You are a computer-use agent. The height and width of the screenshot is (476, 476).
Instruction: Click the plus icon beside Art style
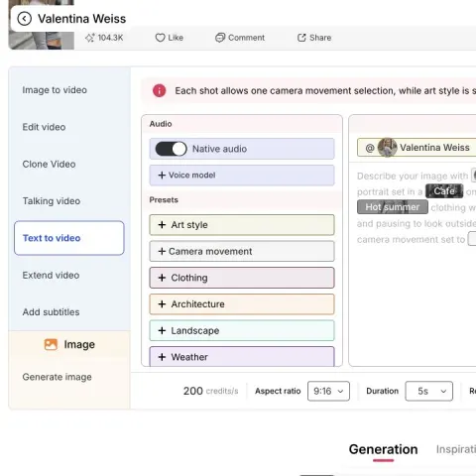(162, 225)
